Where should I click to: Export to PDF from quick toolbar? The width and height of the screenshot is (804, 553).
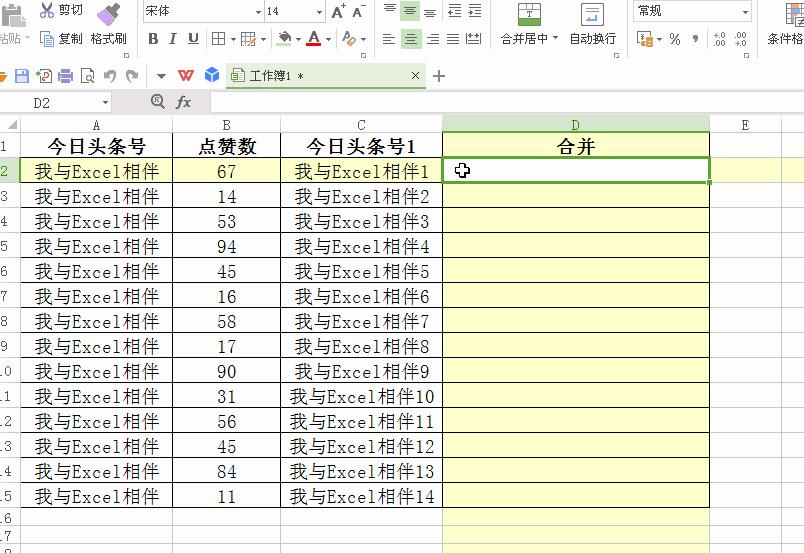coord(44,76)
